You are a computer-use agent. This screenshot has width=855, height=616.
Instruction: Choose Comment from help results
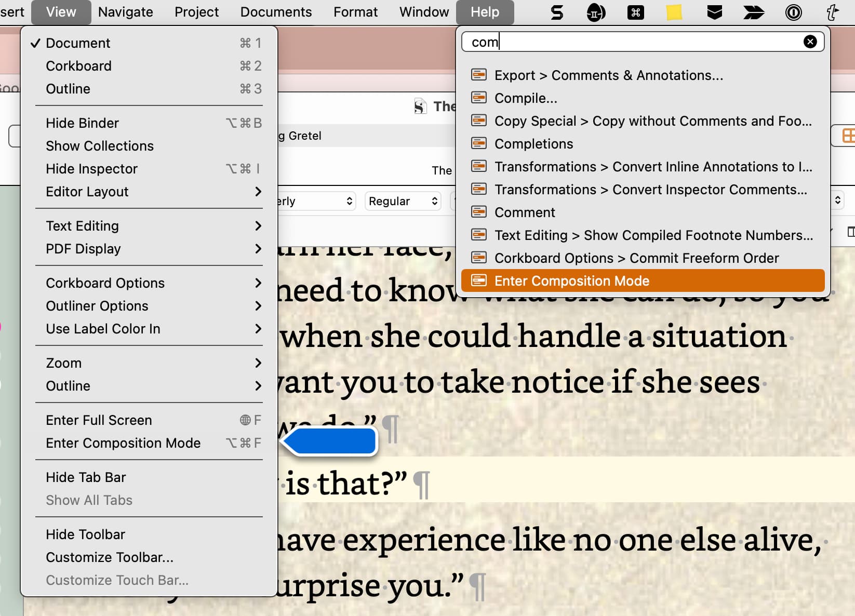click(x=643, y=212)
